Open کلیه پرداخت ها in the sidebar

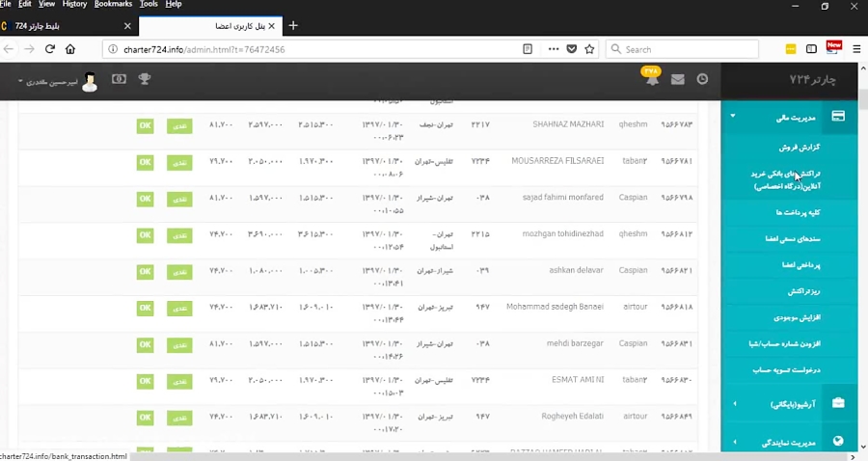pos(798,212)
